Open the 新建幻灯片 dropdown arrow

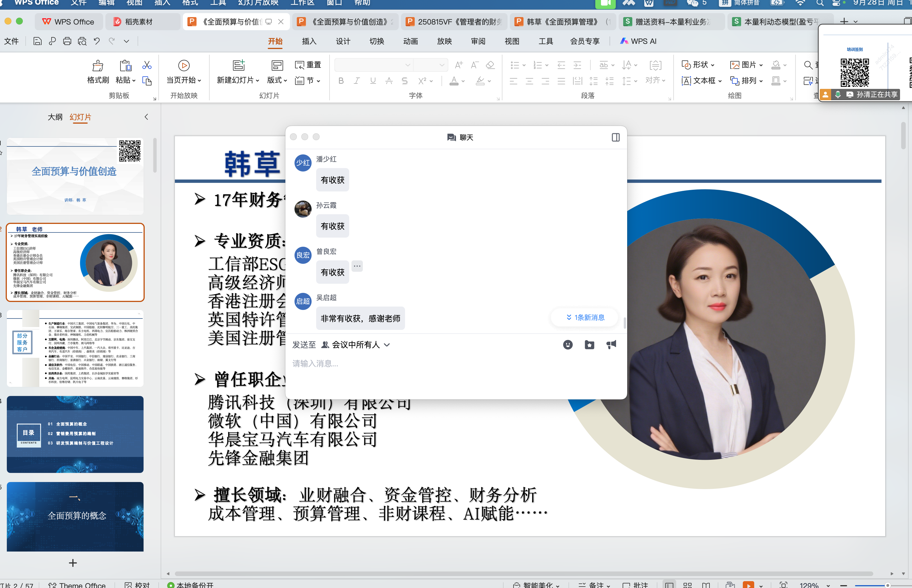pyautogui.click(x=258, y=81)
